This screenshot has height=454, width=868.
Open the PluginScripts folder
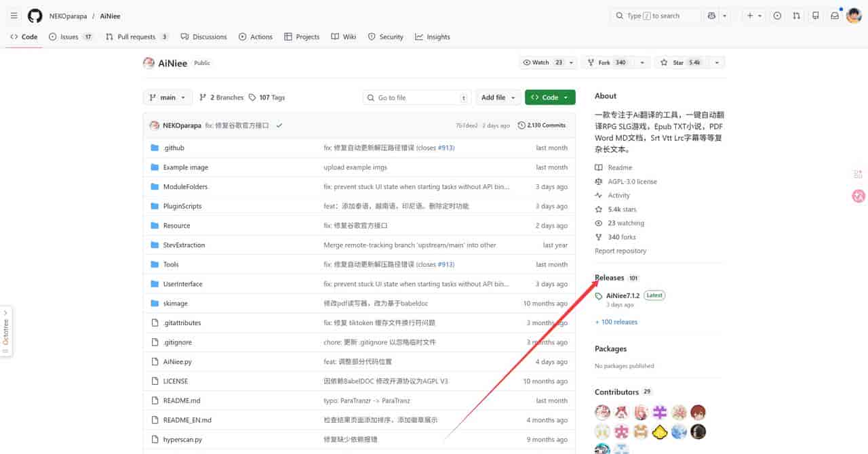pyautogui.click(x=182, y=206)
